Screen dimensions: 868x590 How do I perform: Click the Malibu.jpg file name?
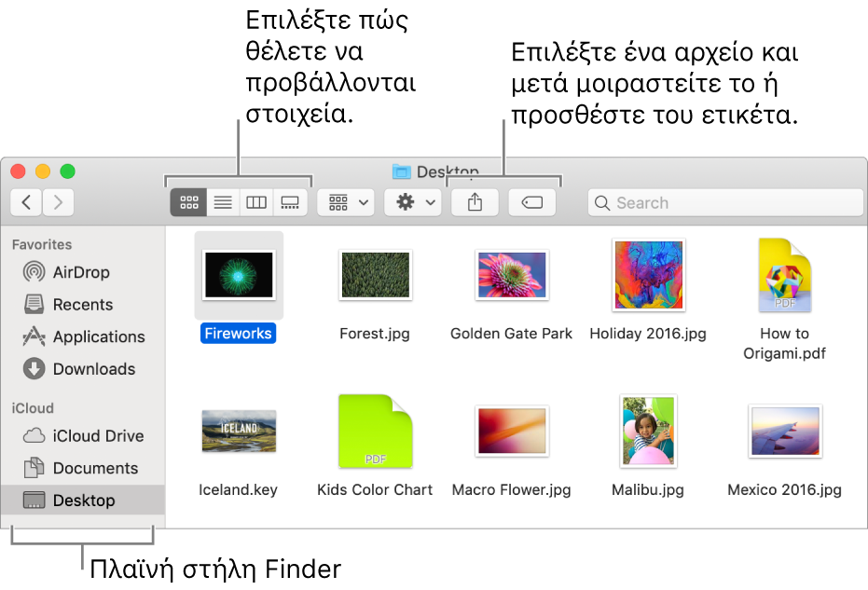pyautogui.click(x=648, y=489)
